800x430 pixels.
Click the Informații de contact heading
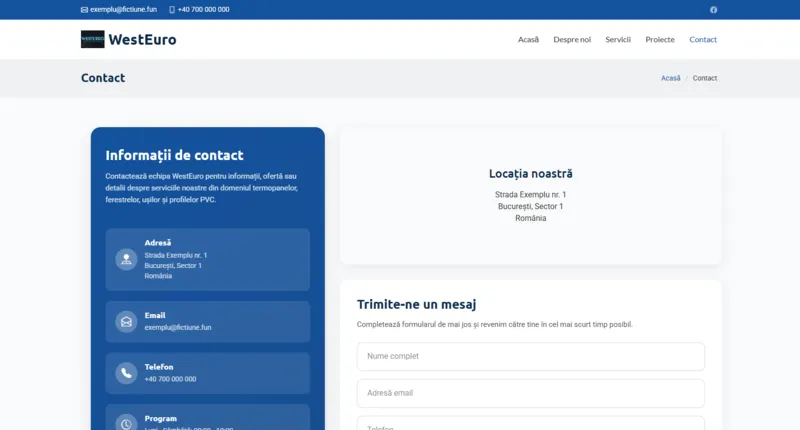174,155
